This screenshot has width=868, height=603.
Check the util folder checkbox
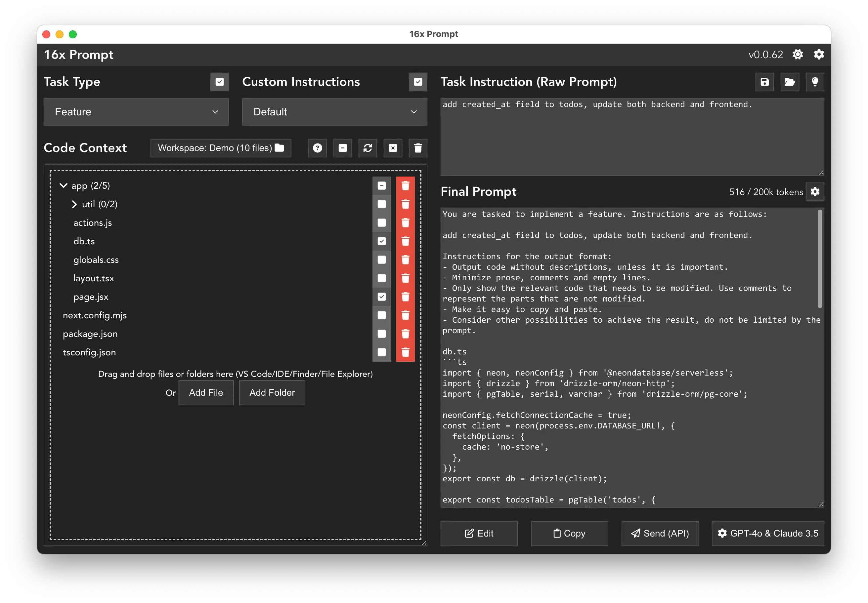click(382, 204)
